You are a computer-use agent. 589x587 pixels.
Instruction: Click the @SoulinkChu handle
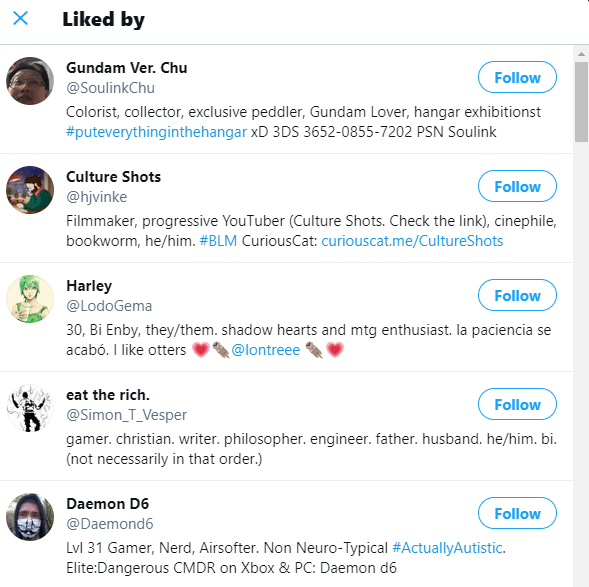click(110, 88)
